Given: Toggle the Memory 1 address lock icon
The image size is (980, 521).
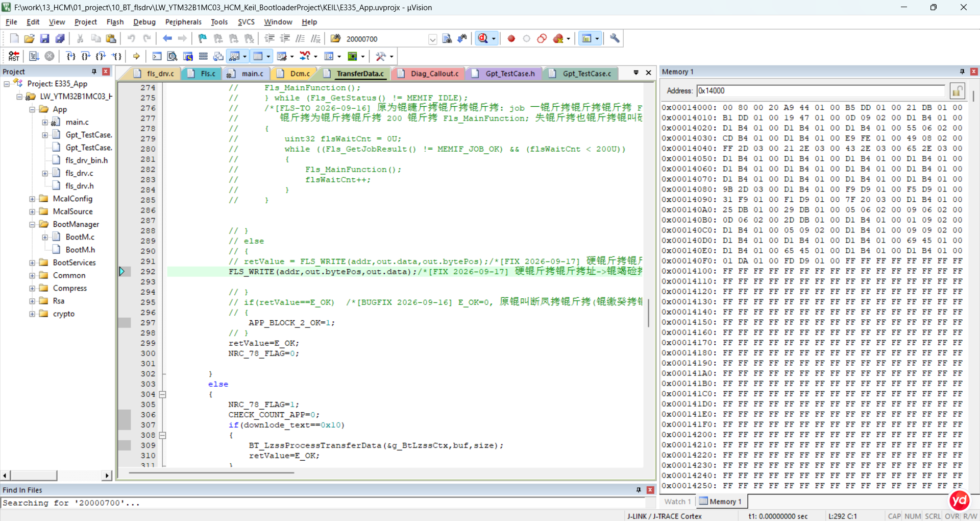Looking at the screenshot, I should point(957,91).
